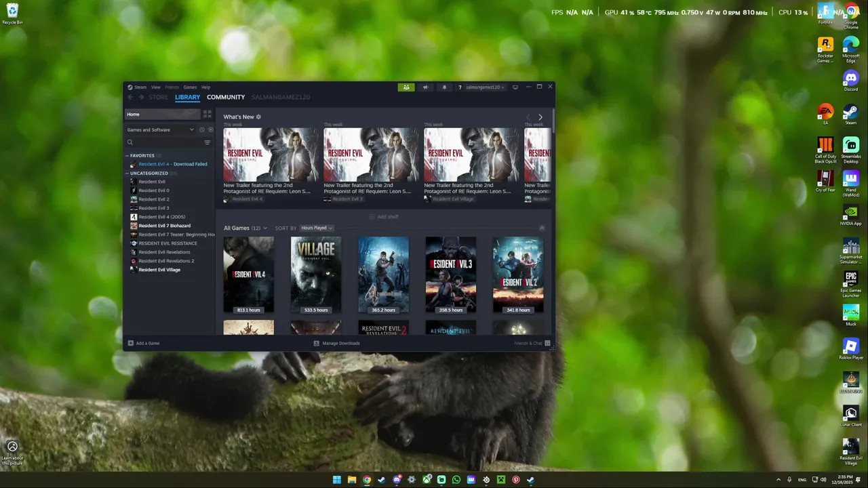The height and width of the screenshot is (488, 868).
Task: Open the green friends button in Steam header
Action: (406, 87)
